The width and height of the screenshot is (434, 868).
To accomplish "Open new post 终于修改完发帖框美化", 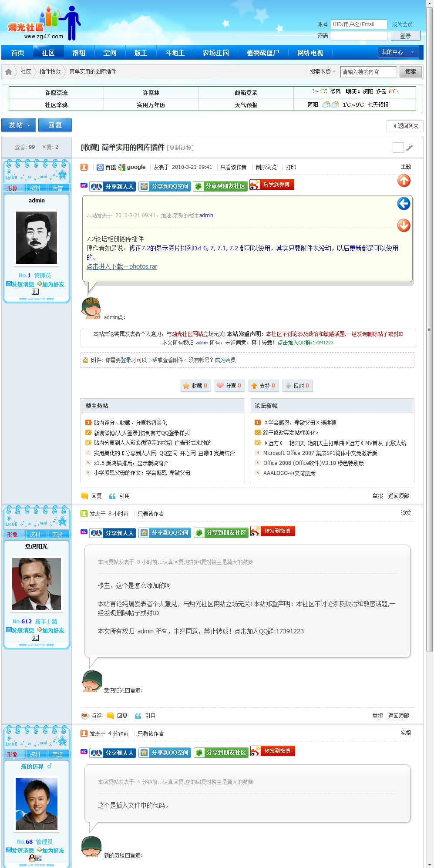I will (291, 433).
